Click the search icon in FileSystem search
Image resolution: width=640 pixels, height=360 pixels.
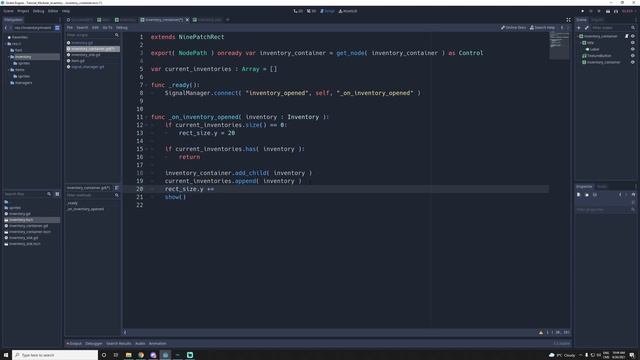pos(49,194)
